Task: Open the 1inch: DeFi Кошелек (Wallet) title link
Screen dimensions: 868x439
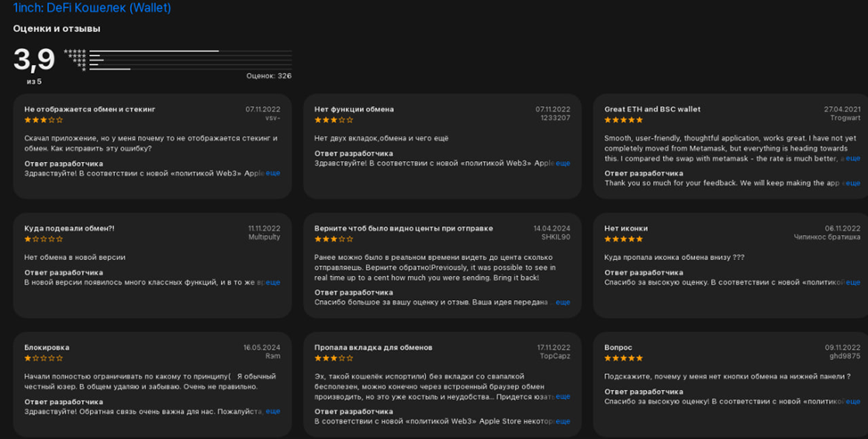Action: pos(92,8)
